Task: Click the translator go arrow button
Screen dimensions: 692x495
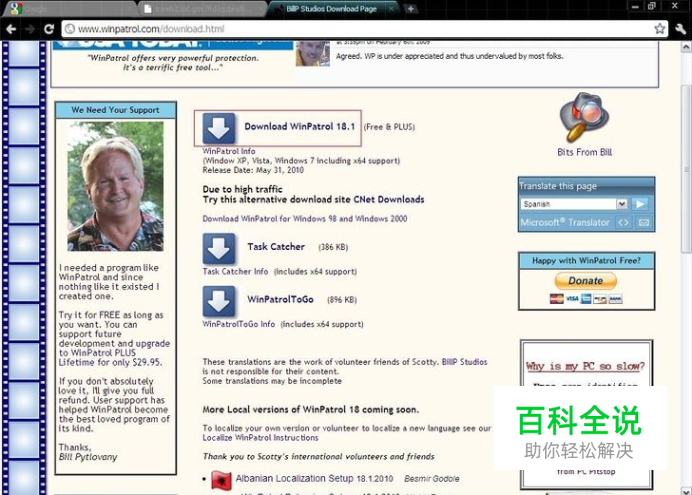Action: (640, 204)
